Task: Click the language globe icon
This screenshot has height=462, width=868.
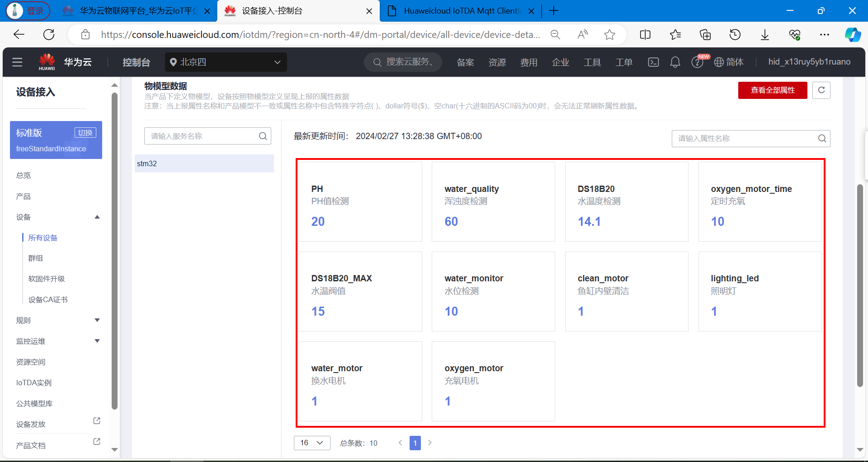Action: coord(719,62)
